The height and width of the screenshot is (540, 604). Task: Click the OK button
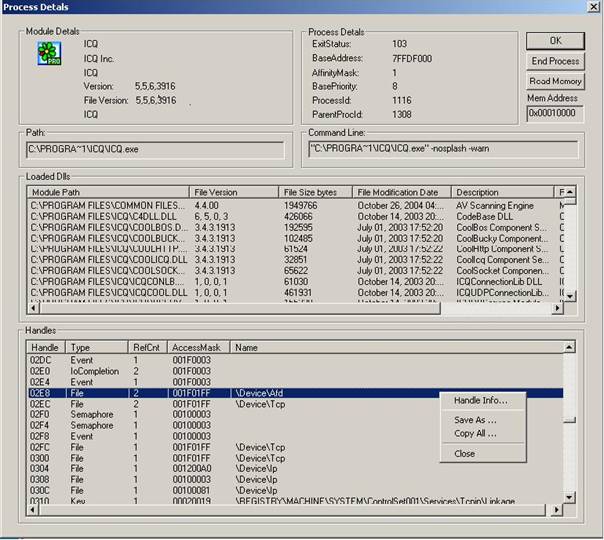coord(555,41)
